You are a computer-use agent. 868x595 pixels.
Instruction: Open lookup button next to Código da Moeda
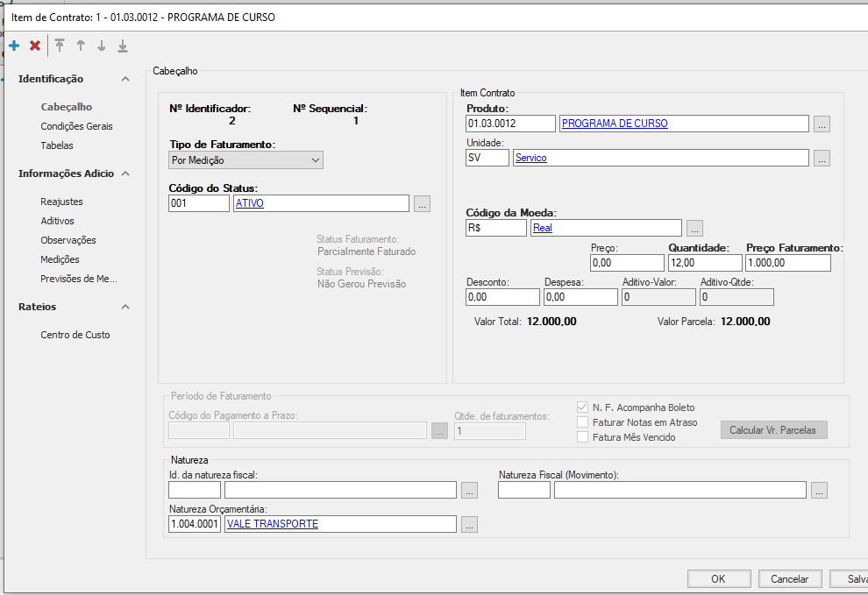(694, 228)
